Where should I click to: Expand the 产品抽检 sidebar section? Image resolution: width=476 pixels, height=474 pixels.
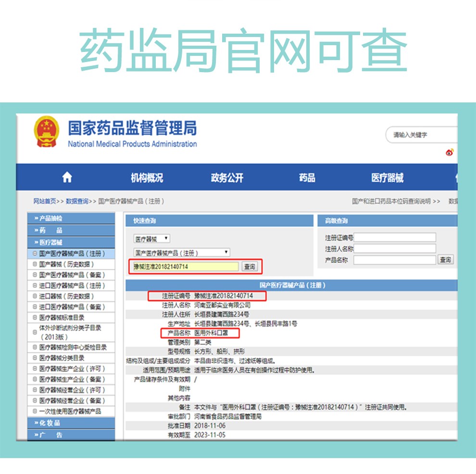click(x=71, y=218)
